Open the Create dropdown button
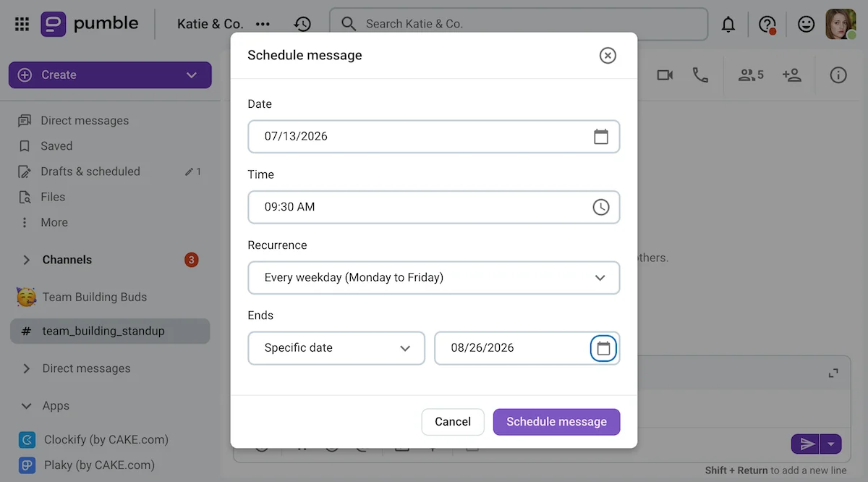 pos(110,75)
